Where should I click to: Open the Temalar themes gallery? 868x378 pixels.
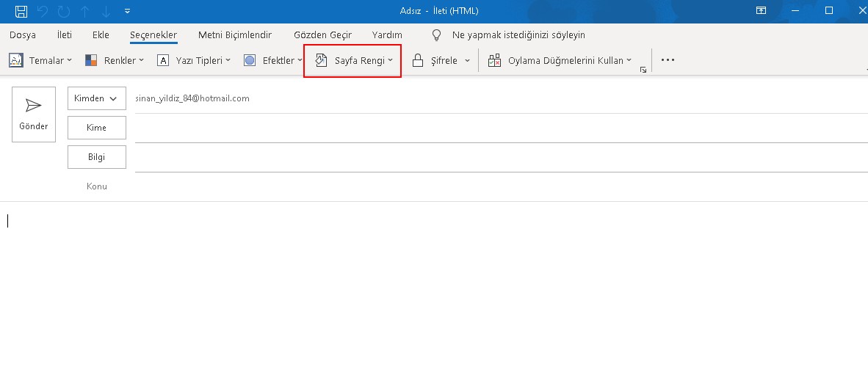point(40,61)
